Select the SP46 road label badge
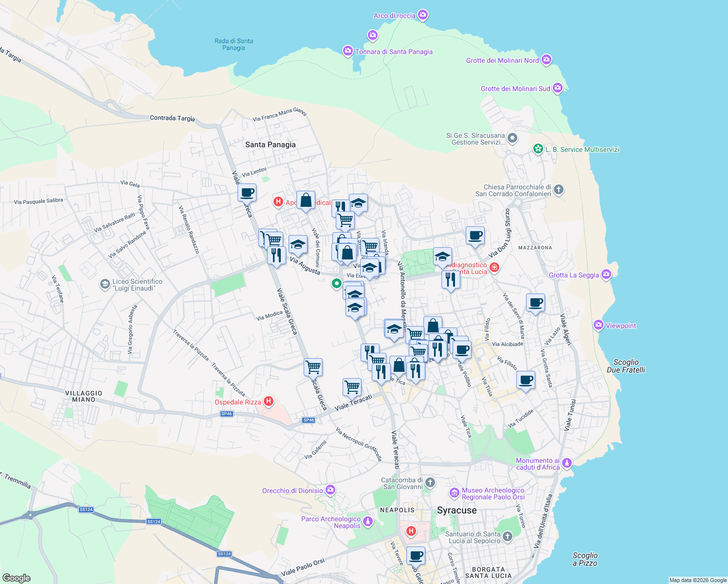 (x=226, y=414)
